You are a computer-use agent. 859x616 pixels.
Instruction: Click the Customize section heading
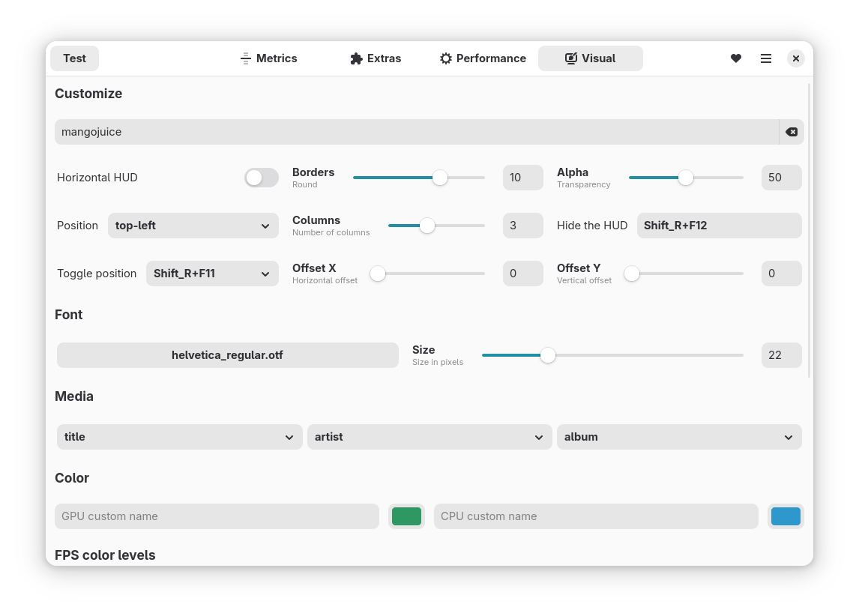coord(88,94)
